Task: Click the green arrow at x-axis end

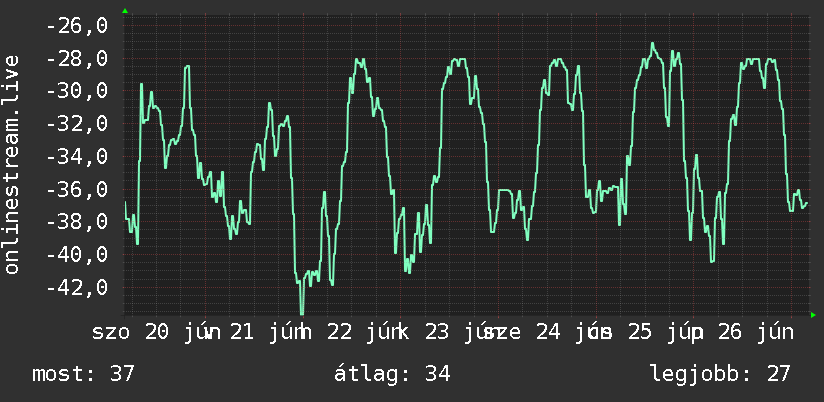Action: [813, 315]
